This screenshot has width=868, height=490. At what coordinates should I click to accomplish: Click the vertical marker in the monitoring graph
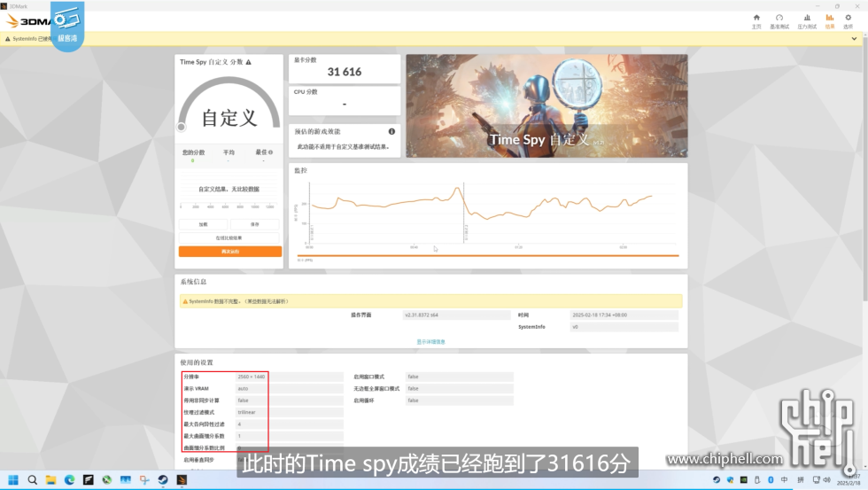click(x=464, y=214)
